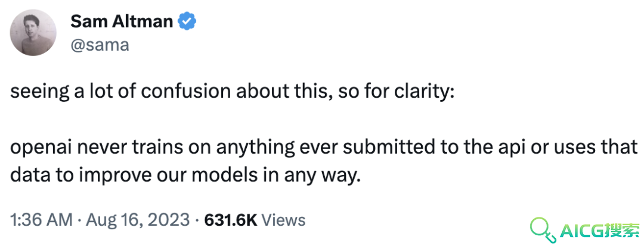Click the Views label
The height and width of the screenshot is (249, 644).
[x=283, y=220]
